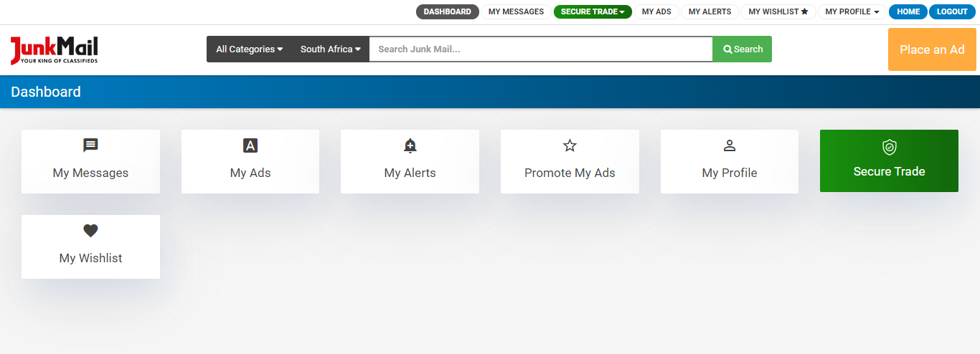The height and width of the screenshot is (354, 980).
Task: Open the South Africa location dropdown
Action: click(x=331, y=49)
